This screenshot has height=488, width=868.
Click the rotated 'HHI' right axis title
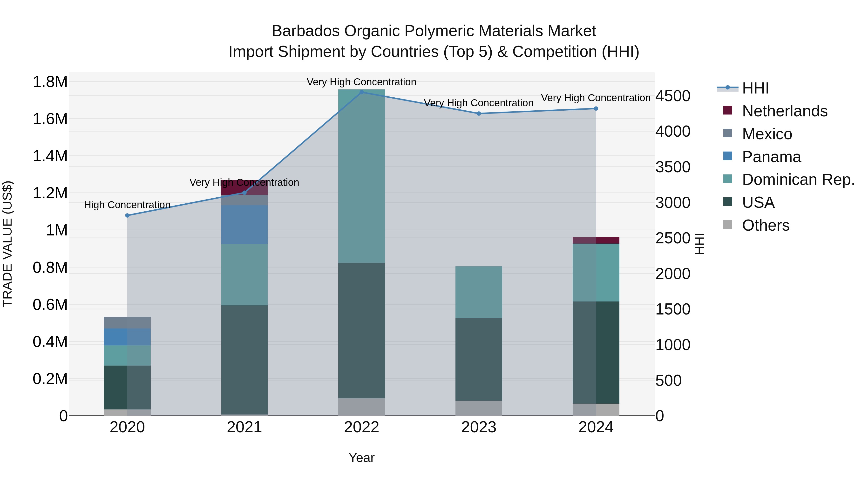pos(699,244)
